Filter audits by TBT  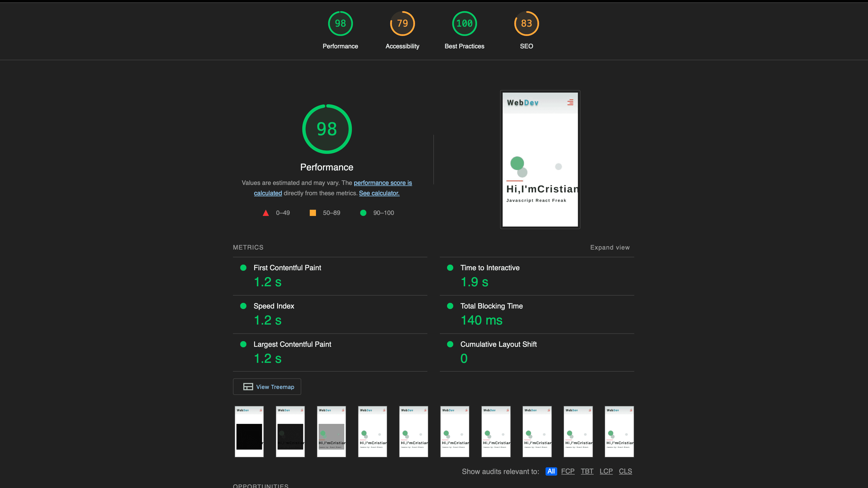[587, 471]
